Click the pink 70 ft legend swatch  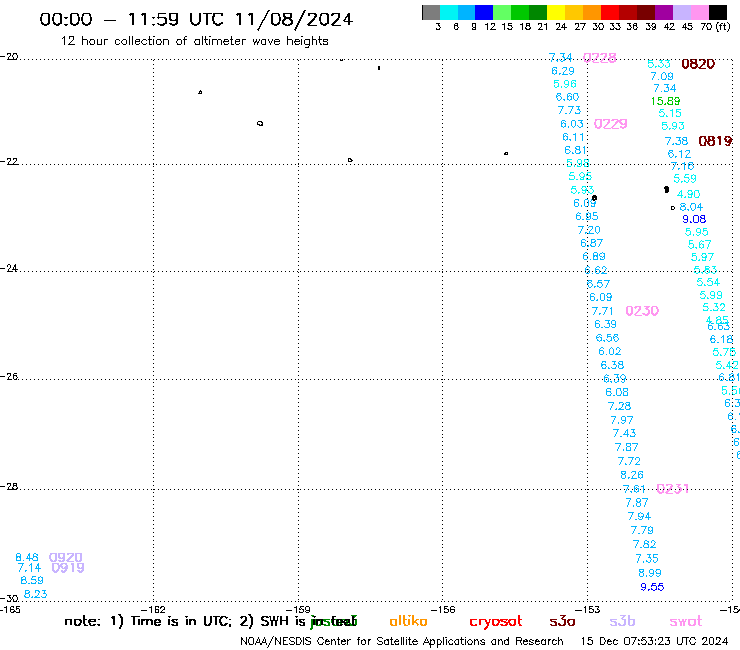click(700, 12)
